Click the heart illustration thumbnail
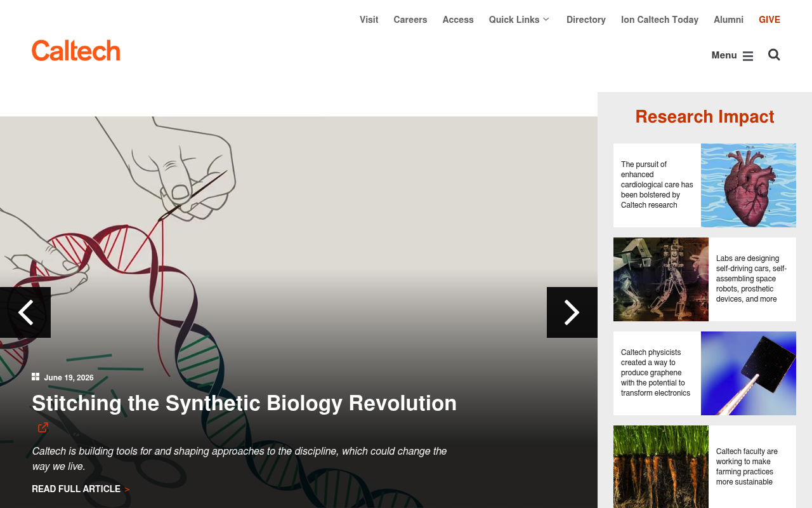Viewport: 812px width, 508px height. tap(749, 185)
